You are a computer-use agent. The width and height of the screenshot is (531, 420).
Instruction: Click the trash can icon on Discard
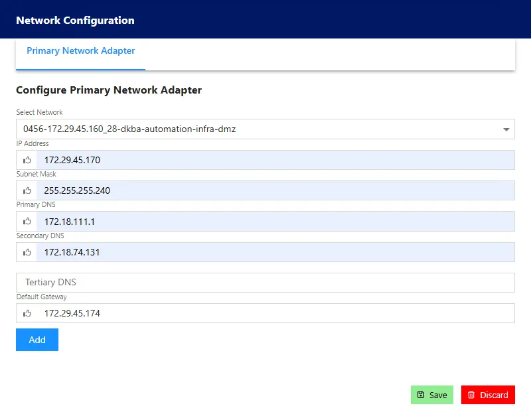pyautogui.click(x=471, y=395)
